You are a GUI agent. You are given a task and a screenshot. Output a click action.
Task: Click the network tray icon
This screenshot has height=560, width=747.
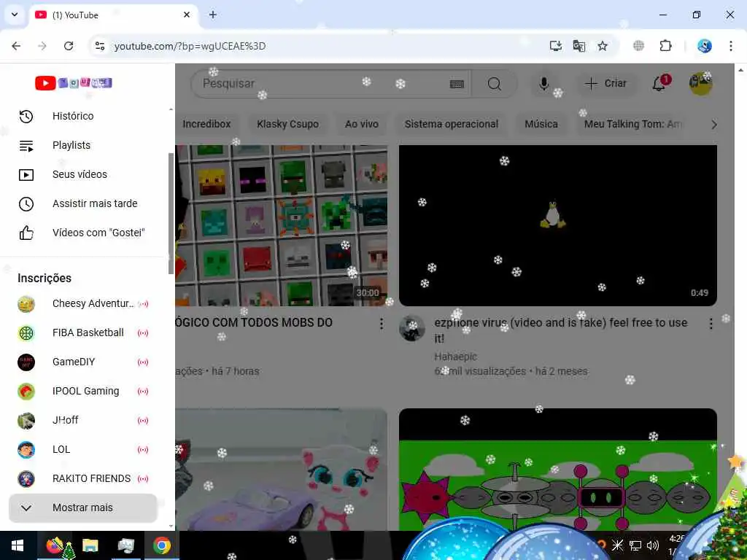[x=635, y=545]
